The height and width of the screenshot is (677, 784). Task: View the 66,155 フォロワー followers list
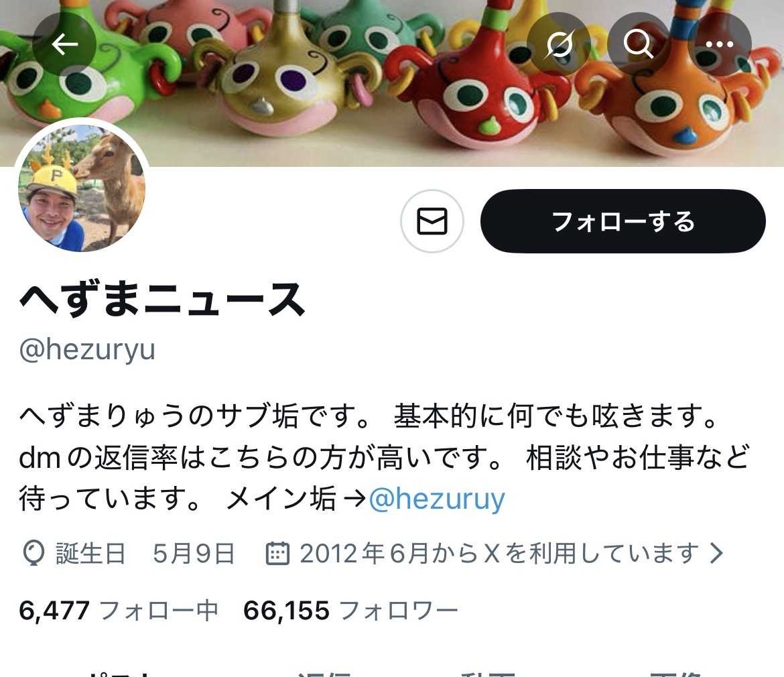pos(350,611)
